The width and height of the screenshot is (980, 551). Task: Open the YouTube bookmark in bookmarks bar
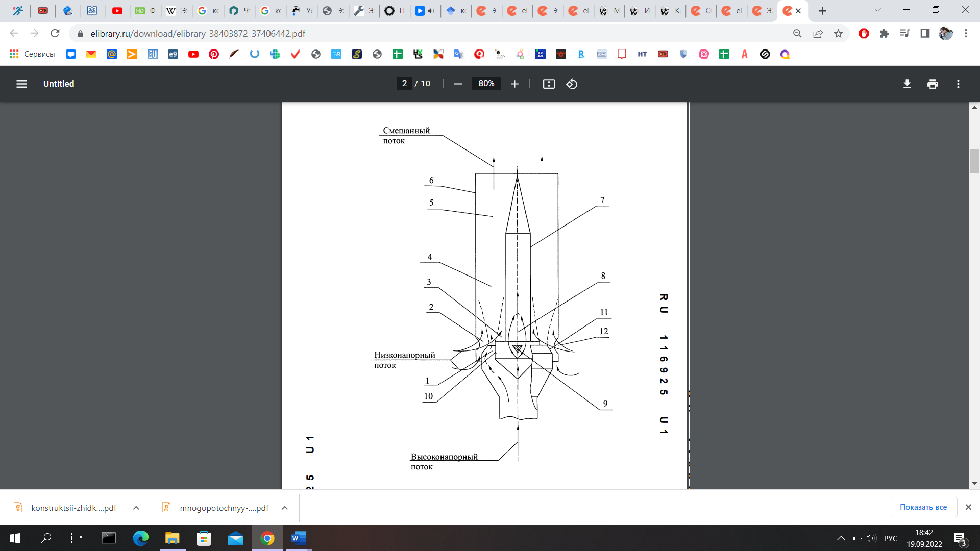193,54
